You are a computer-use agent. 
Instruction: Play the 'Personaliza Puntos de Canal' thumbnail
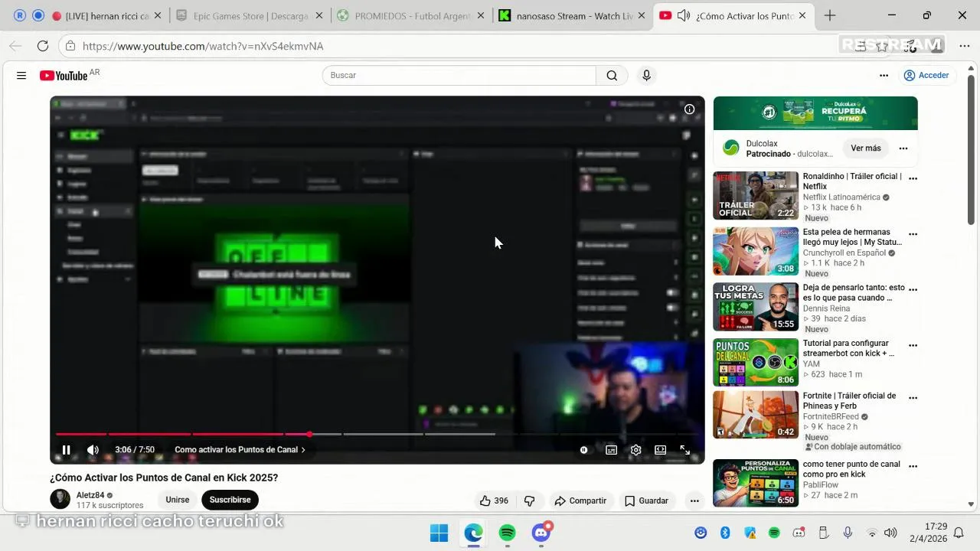pyautogui.click(x=756, y=483)
